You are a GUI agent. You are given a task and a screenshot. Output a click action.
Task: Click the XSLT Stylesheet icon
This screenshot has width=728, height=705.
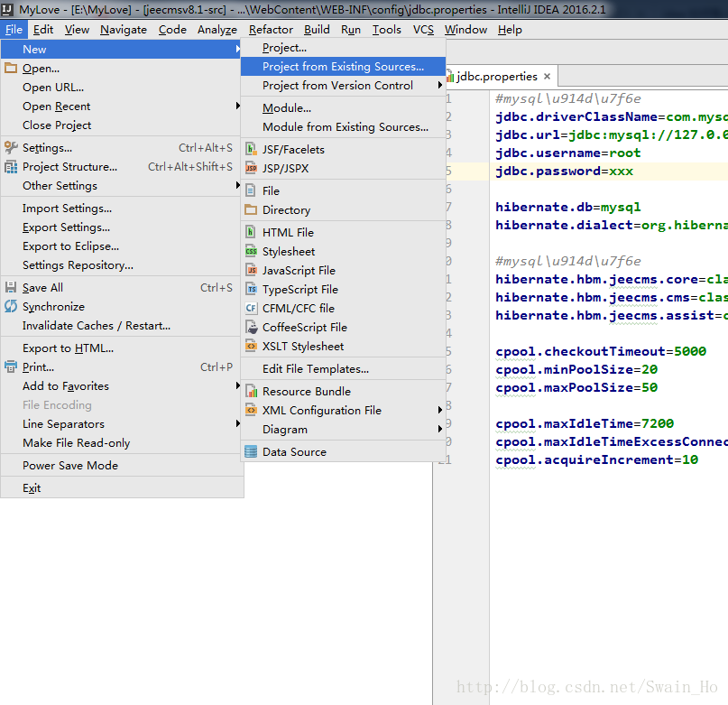pos(251,346)
